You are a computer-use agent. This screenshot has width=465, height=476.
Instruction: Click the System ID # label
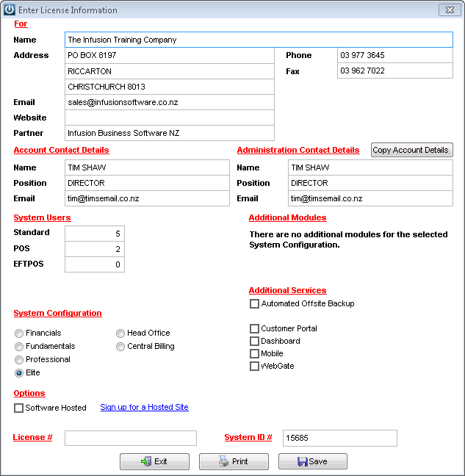pyautogui.click(x=248, y=437)
